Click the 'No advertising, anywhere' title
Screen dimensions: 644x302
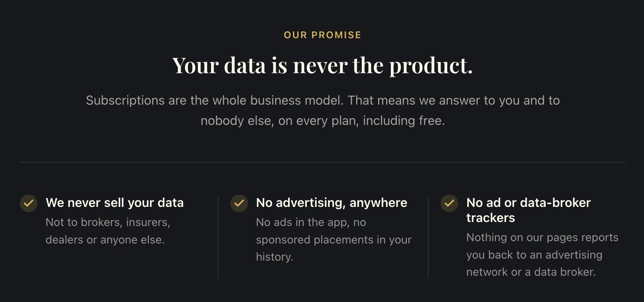332,203
